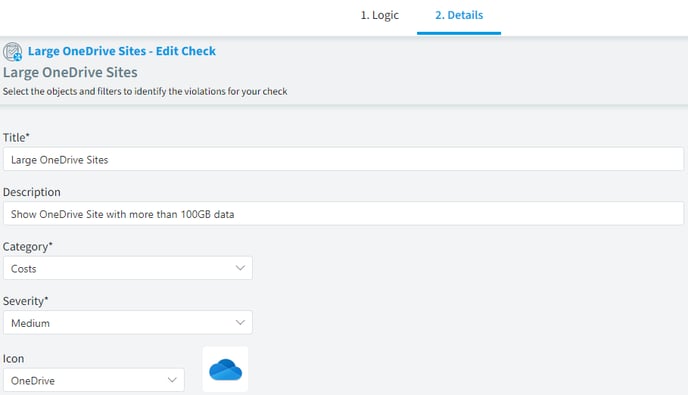Screen dimensions: 688x395
Task: Click the 'Severity*' field label
Action: [x=25, y=301]
